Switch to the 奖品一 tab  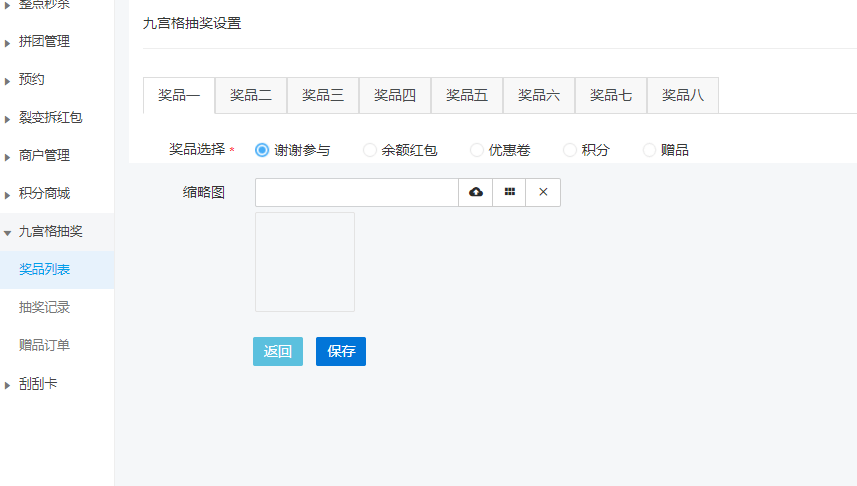click(x=179, y=96)
